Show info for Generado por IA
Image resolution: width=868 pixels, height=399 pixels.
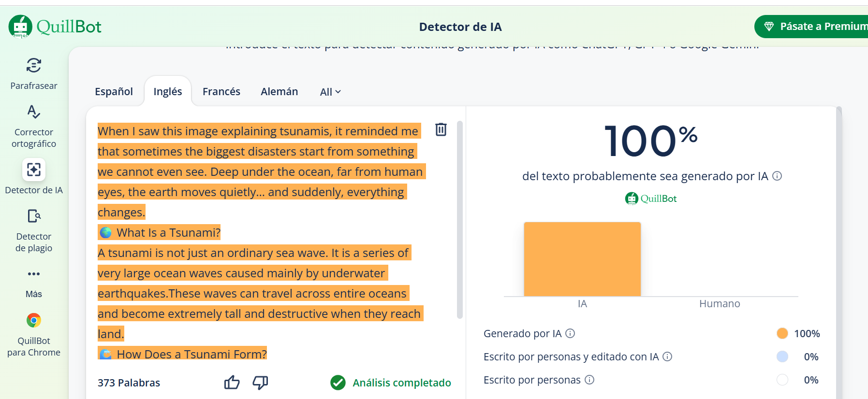pyautogui.click(x=570, y=333)
